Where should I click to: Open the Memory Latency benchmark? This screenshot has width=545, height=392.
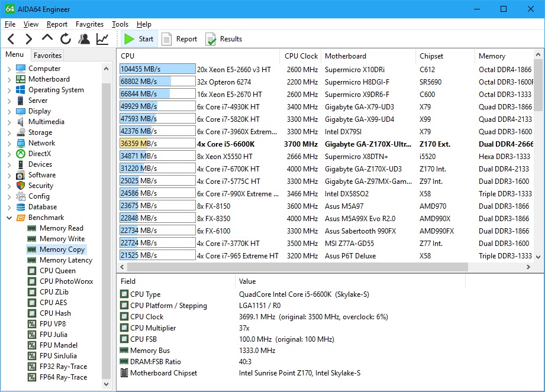(x=66, y=260)
